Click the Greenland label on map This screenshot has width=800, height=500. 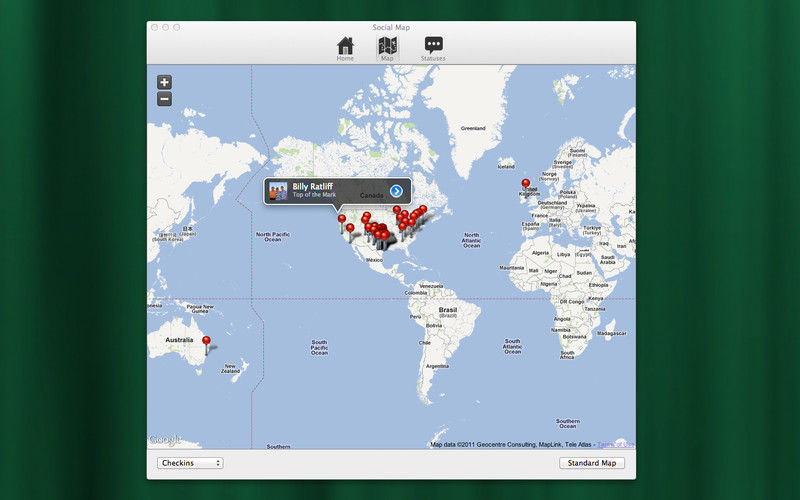point(473,128)
